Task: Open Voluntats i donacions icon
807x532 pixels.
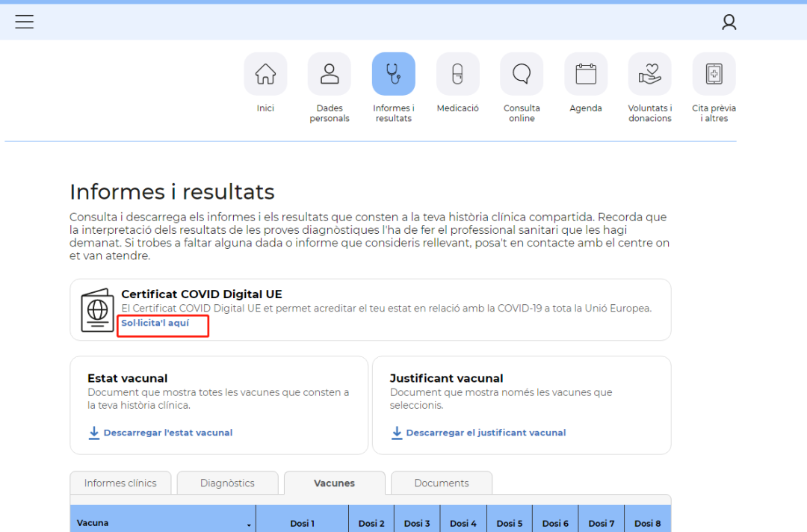Action: click(649, 74)
